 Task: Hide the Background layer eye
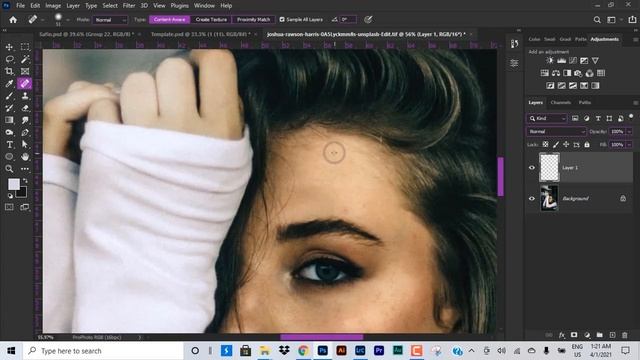point(531,199)
